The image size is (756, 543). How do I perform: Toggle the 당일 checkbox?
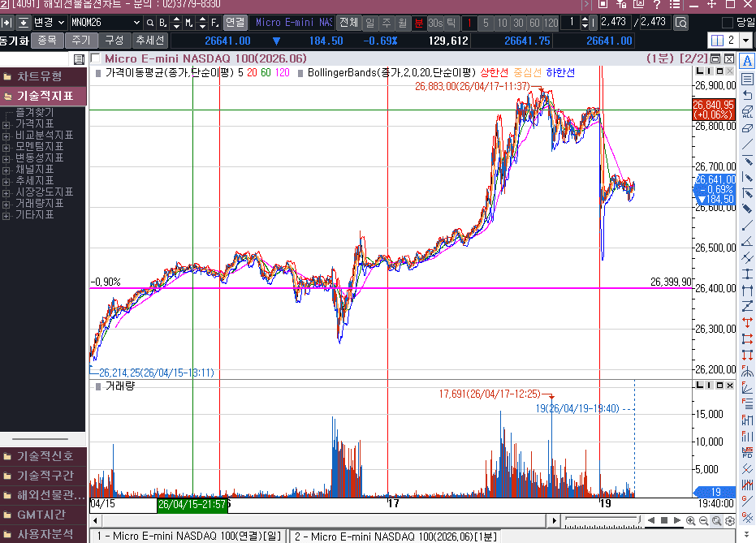coord(727,22)
